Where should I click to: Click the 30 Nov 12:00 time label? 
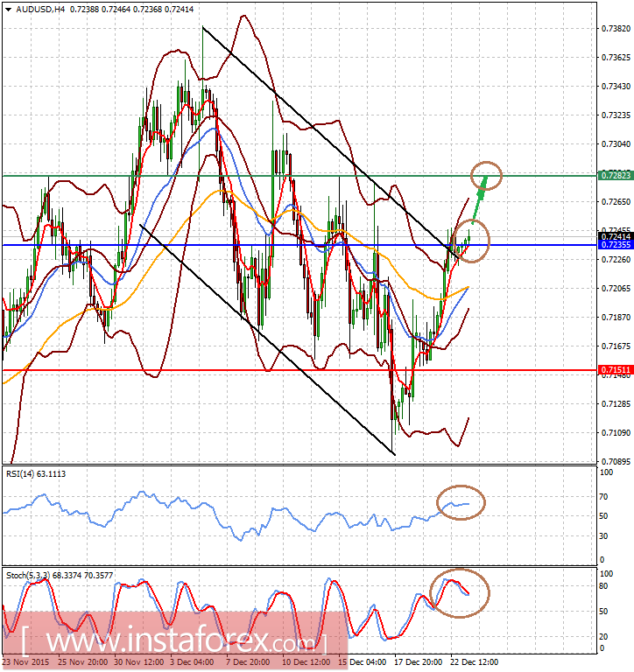pyautogui.click(x=139, y=662)
